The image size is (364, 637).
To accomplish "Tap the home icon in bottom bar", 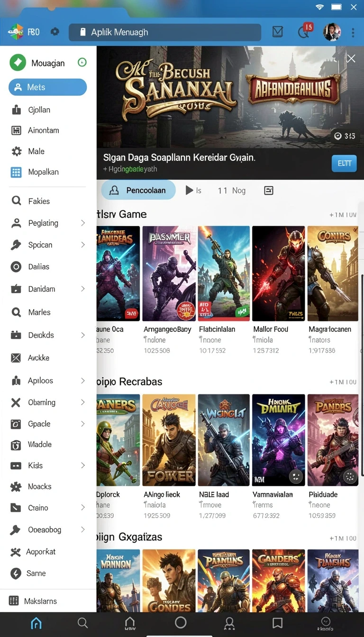I will click(x=36, y=623).
